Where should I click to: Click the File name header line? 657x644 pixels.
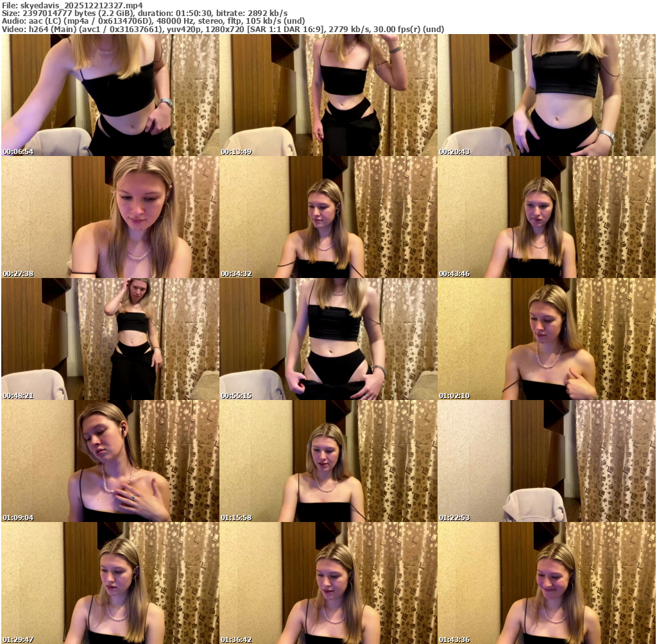(x=72, y=5)
